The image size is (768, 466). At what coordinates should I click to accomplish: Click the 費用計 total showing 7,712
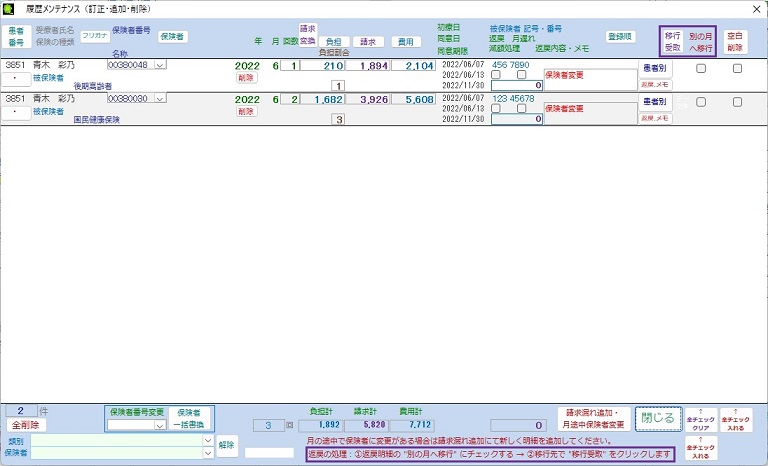[x=411, y=425]
